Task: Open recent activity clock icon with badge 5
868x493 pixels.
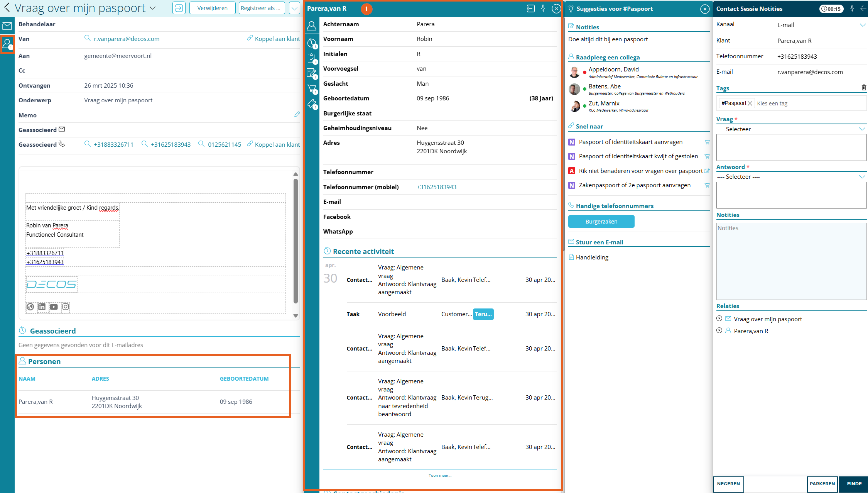Action: point(312,43)
